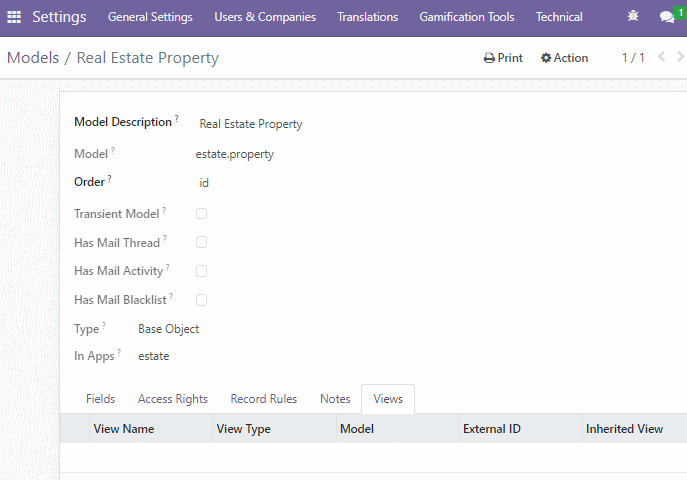Open the Record Rules tab
The image size is (687, 480).
coord(264,399)
